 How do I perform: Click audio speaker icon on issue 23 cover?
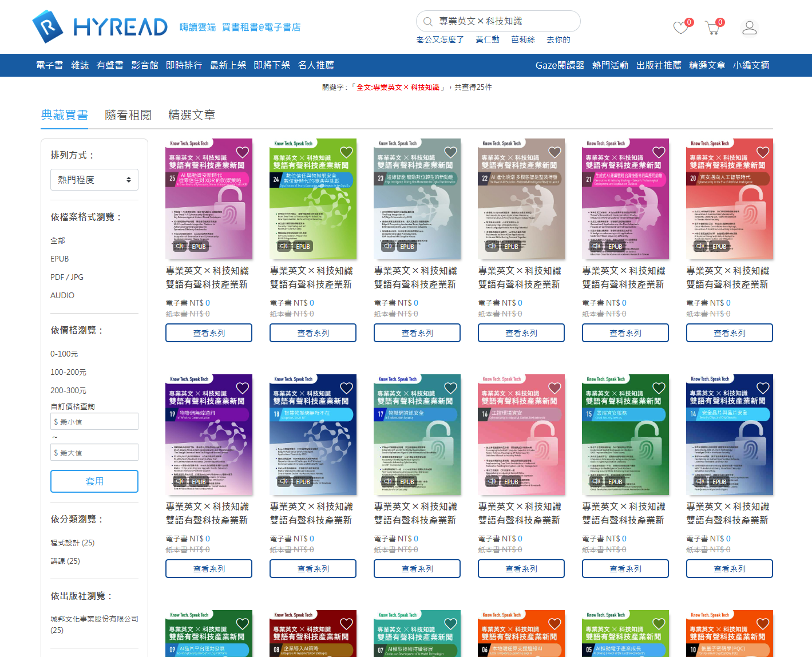(x=388, y=246)
